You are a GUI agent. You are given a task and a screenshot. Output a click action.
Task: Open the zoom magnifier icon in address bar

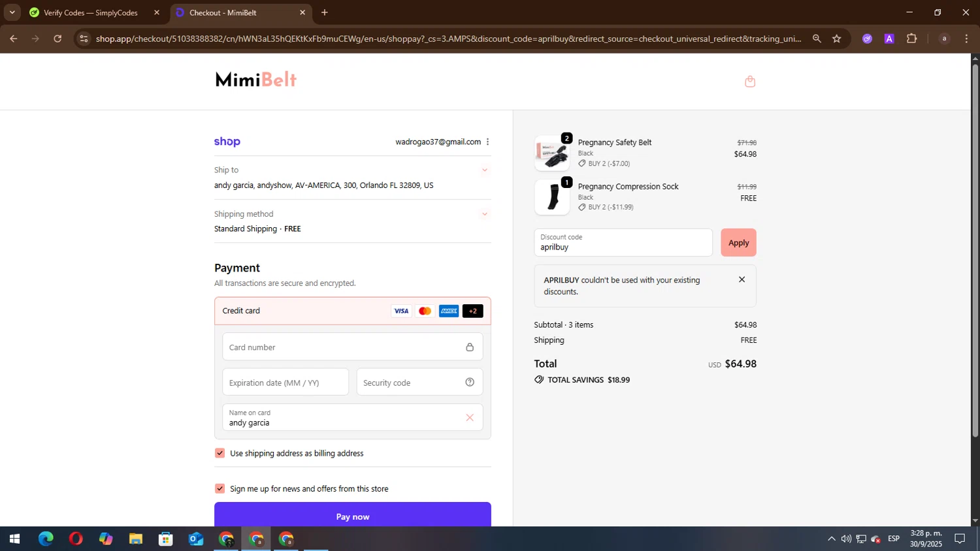tap(817, 39)
